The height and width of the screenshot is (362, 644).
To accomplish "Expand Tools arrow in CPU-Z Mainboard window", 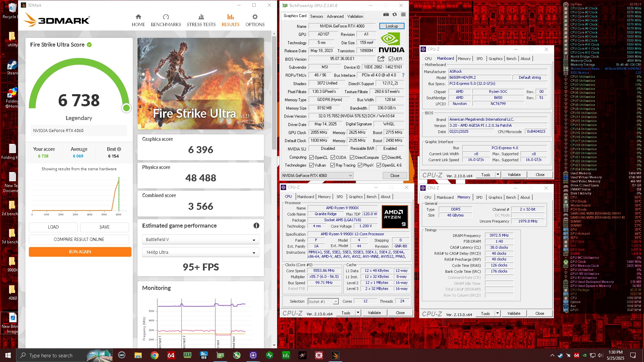I will 498,175.
